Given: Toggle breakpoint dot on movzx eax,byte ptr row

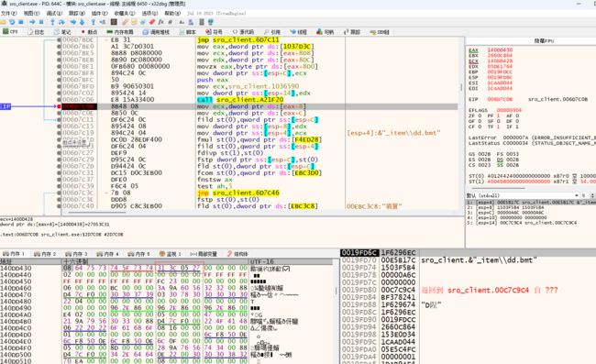Looking at the screenshot, I should tap(59, 66).
